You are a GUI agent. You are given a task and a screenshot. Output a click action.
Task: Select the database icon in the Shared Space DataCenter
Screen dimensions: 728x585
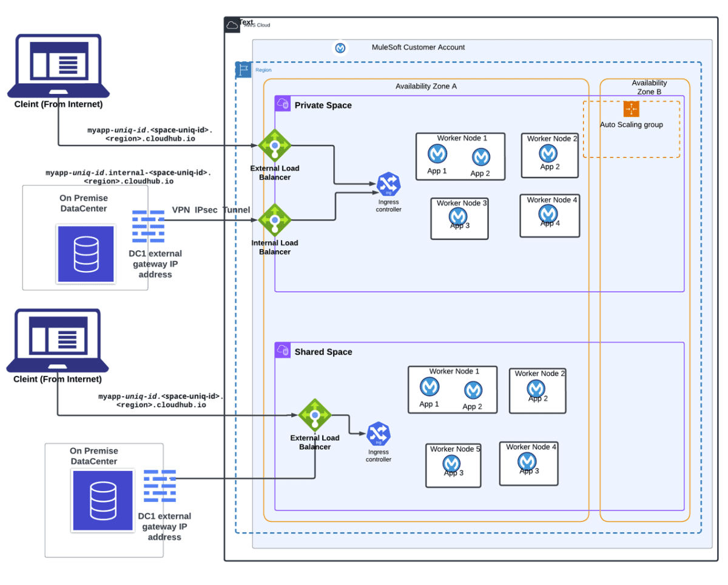pos(103,500)
